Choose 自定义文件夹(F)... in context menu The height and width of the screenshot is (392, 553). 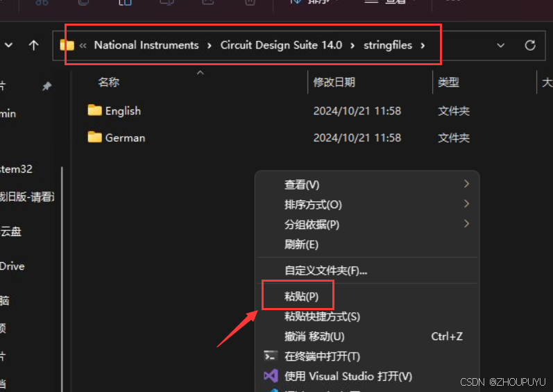point(367,271)
